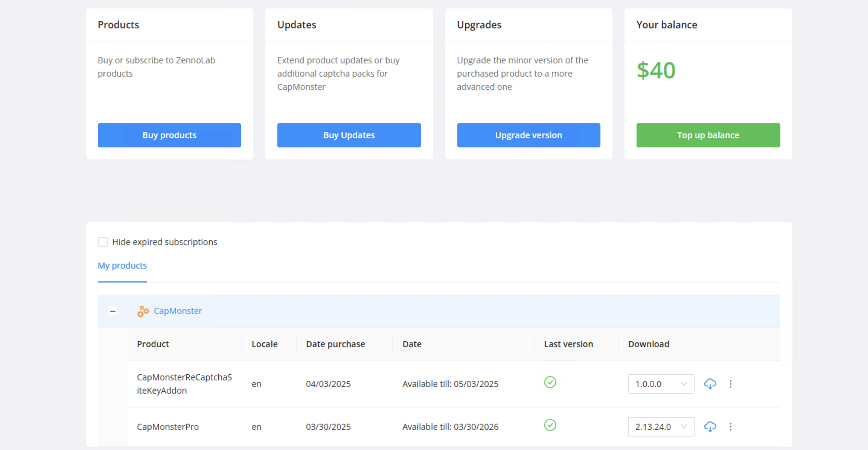Click the Buy or subscribe to ZennoLab description
The height and width of the screenshot is (450, 868).
pos(156,67)
